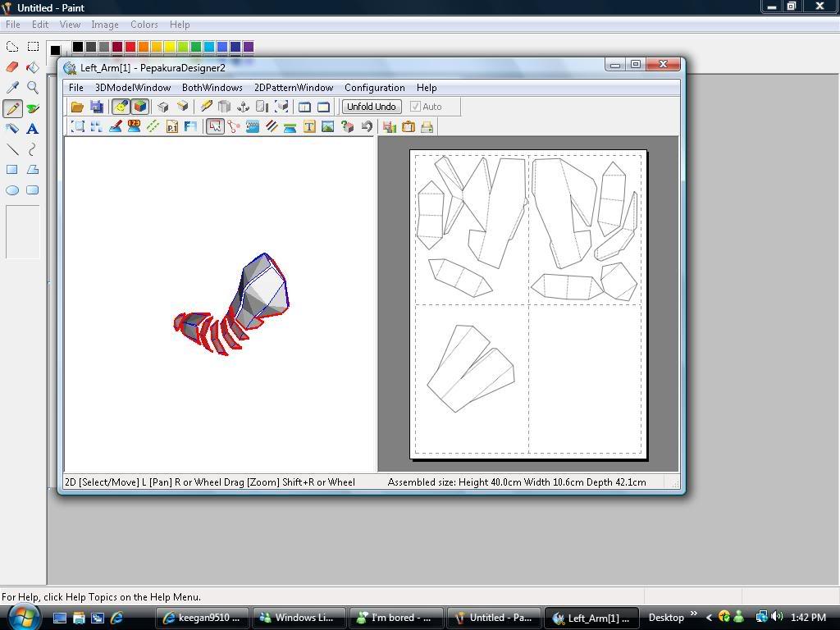Click the Unfold Undo button
The width and height of the screenshot is (840, 630).
[x=372, y=107]
